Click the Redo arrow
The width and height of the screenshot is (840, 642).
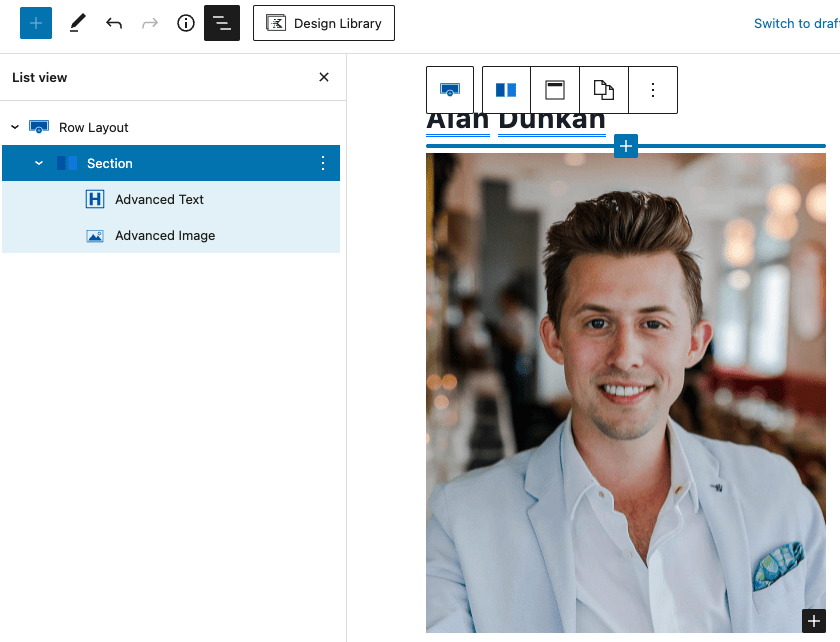point(150,23)
